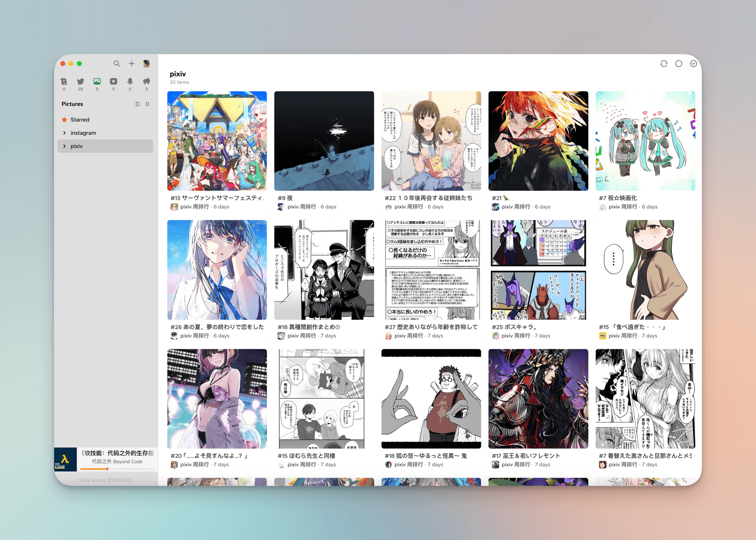Click title '#13 サーヴァントサマーフェスティ'
This screenshot has width=756, height=540.
(x=217, y=198)
